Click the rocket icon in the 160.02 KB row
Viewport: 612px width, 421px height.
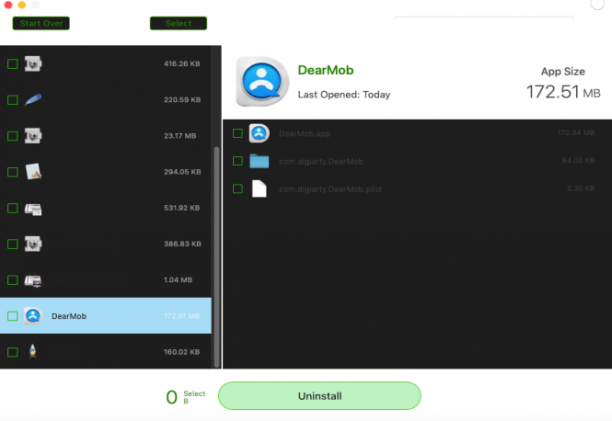click(33, 352)
